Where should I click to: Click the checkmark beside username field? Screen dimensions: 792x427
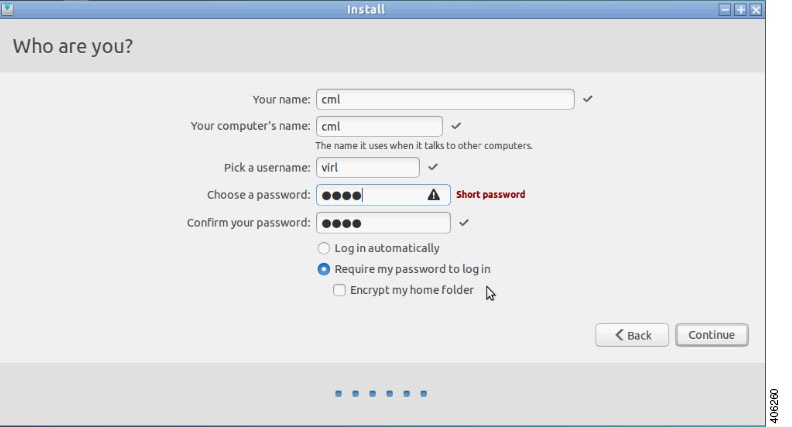433,167
